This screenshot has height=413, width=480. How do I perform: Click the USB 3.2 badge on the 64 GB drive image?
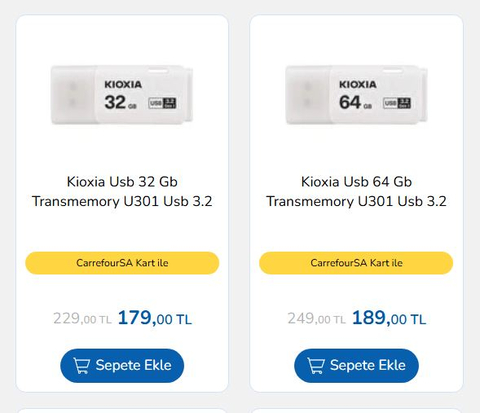pos(397,103)
